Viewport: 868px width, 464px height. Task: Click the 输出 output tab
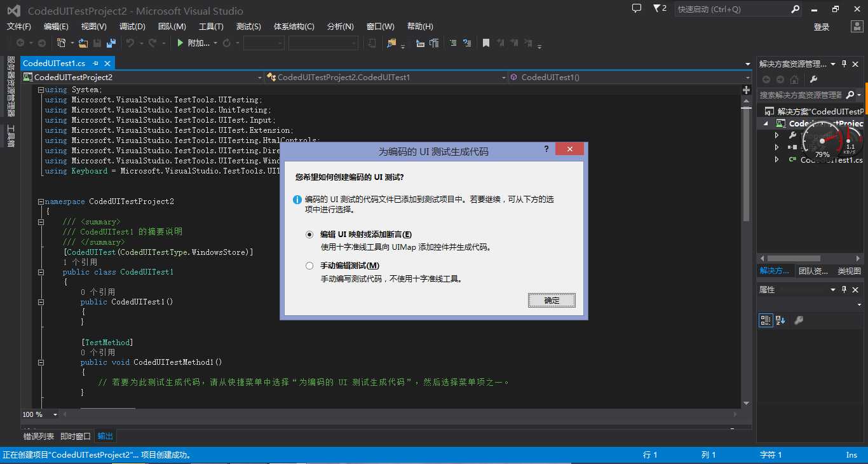coord(105,436)
